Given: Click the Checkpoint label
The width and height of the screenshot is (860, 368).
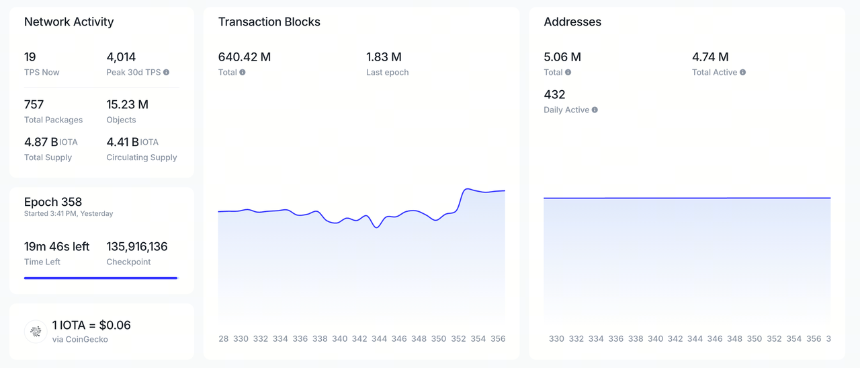Looking at the screenshot, I should (x=128, y=262).
